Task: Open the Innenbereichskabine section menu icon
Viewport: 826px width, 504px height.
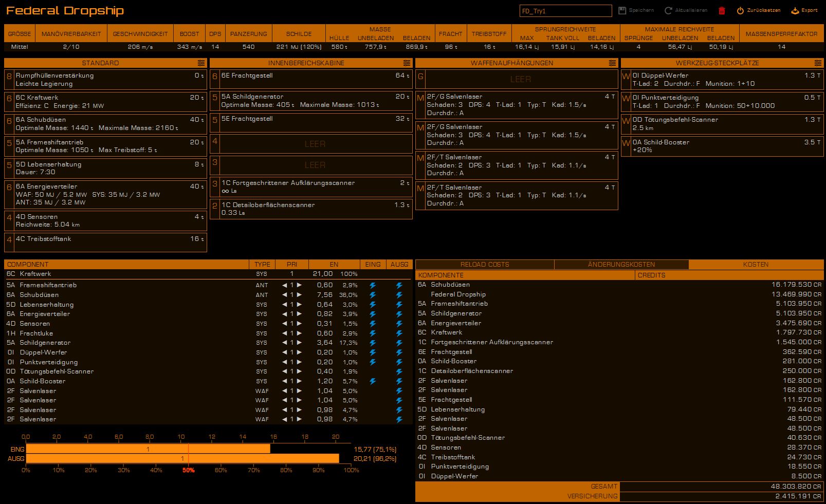Action: [407, 63]
